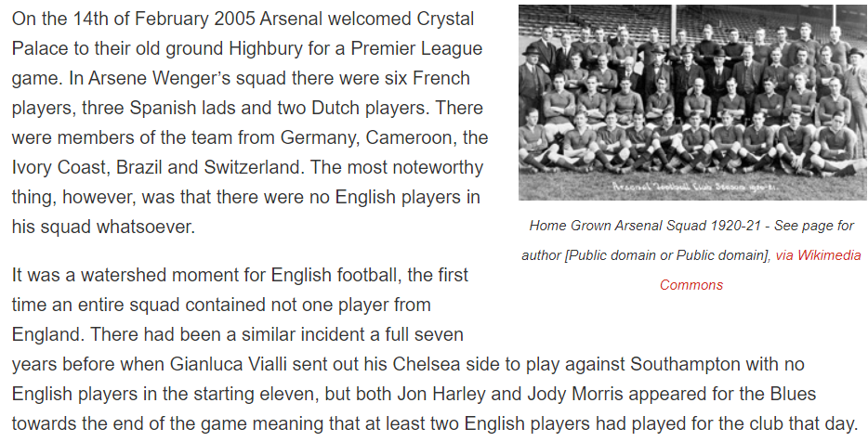Click the Arsenal 1920-21 squad photograph
Screen dimensions: 868x442
click(x=692, y=102)
